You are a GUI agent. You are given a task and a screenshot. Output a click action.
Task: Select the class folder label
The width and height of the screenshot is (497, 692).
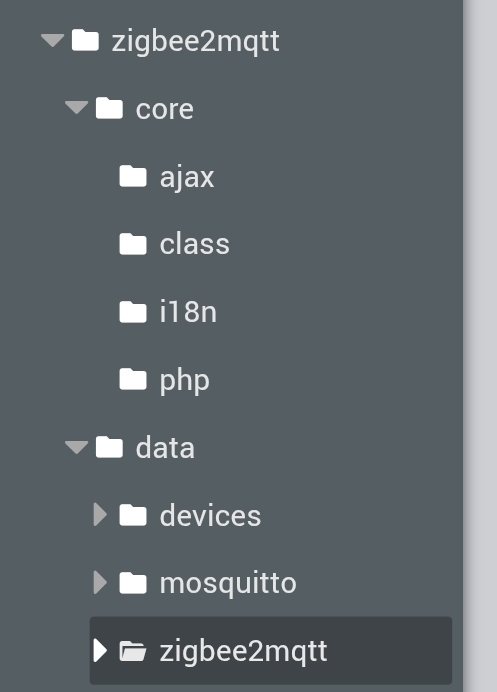click(195, 244)
